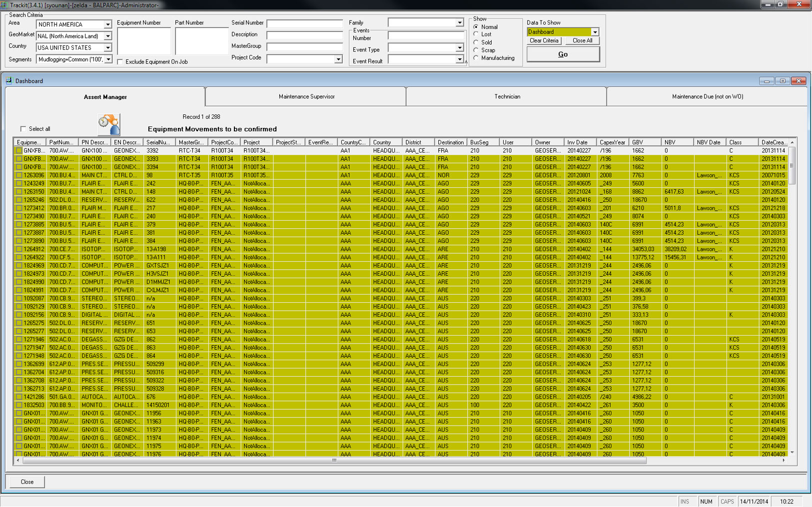Select the Scrap radio option
The height and width of the screenshot is (507, 812).
476,50
